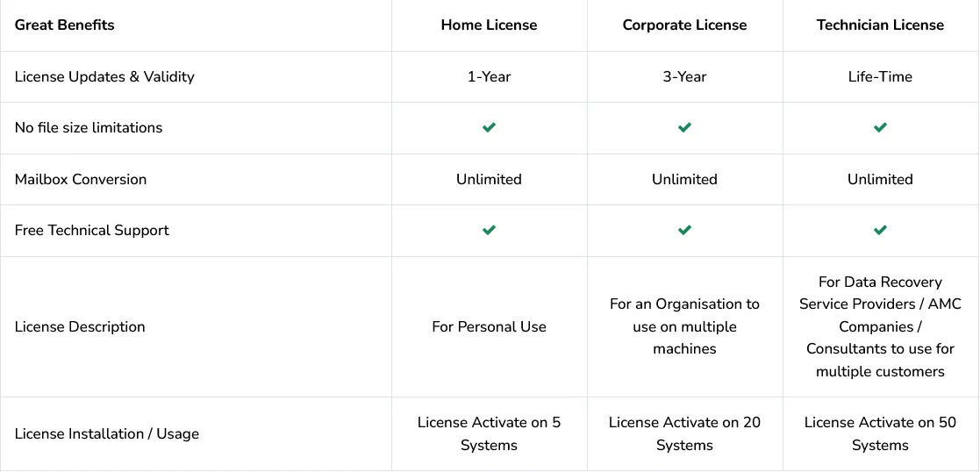Click Home License technical support checkmark
The height and width of the screenshot is (472, 980).
click(489, 231)
